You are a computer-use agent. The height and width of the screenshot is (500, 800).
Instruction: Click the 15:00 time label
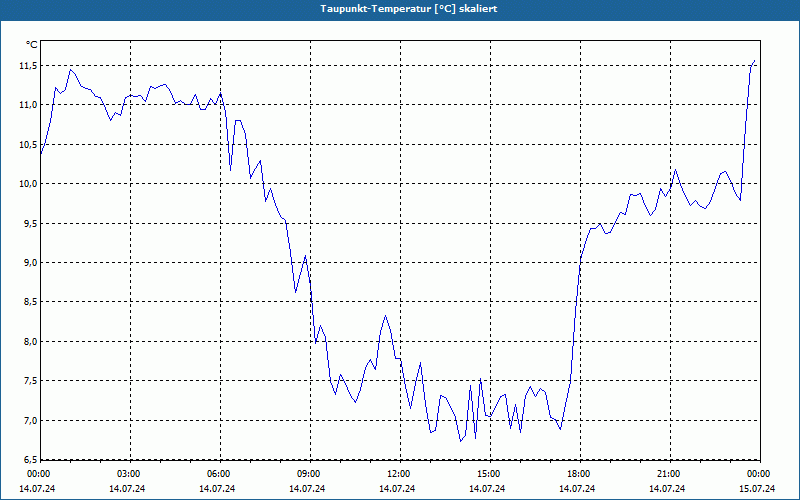489,474
